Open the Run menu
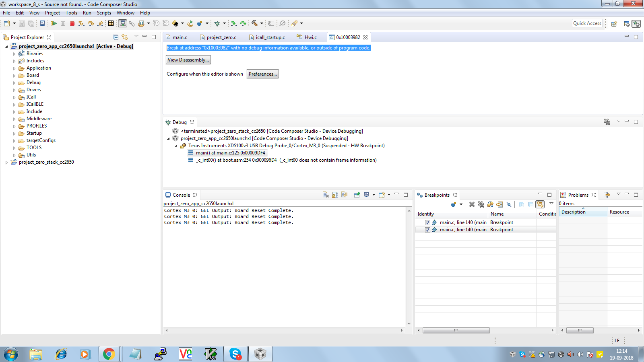Image resolution: width=644 pixels, height=362 pixels. click(87, 13)
